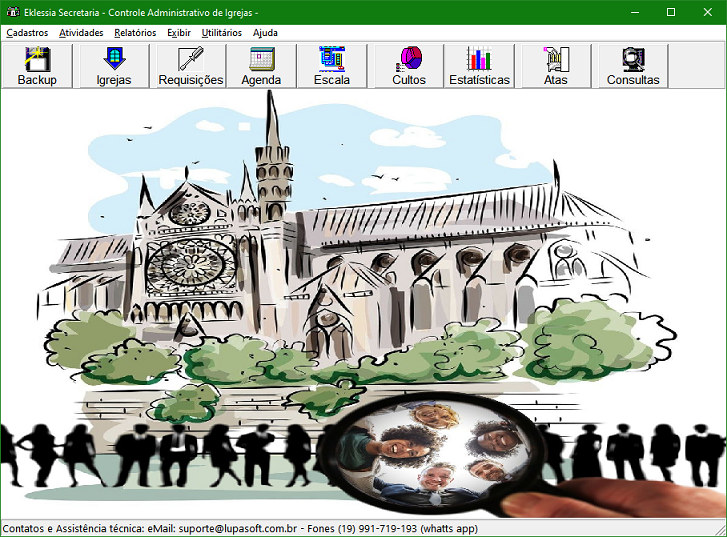Open Cultos pie chart toolbar button
The image size is (727, 537).
point(409,66)
